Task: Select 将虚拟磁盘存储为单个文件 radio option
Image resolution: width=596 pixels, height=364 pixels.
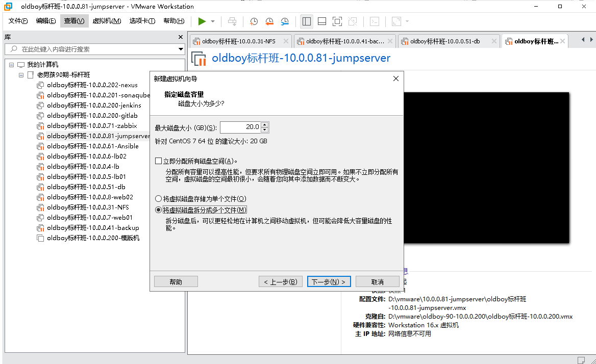Action: coord(159,198)
